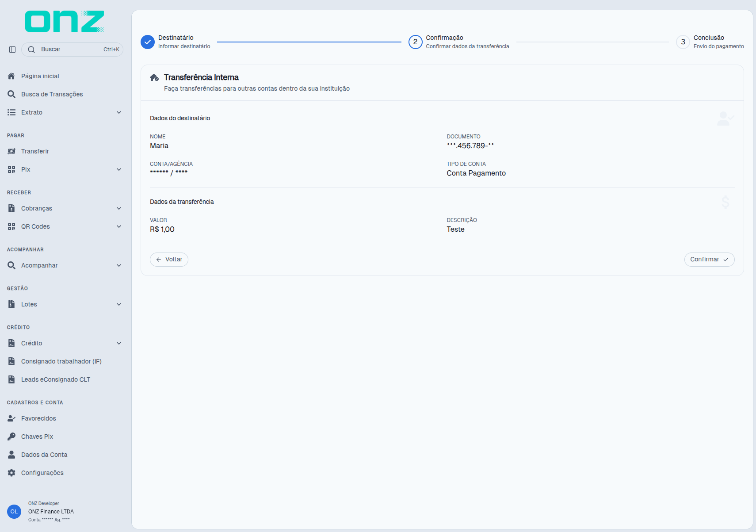Expand the Cobranças dropdown chevron

click(x=119, y=208)
